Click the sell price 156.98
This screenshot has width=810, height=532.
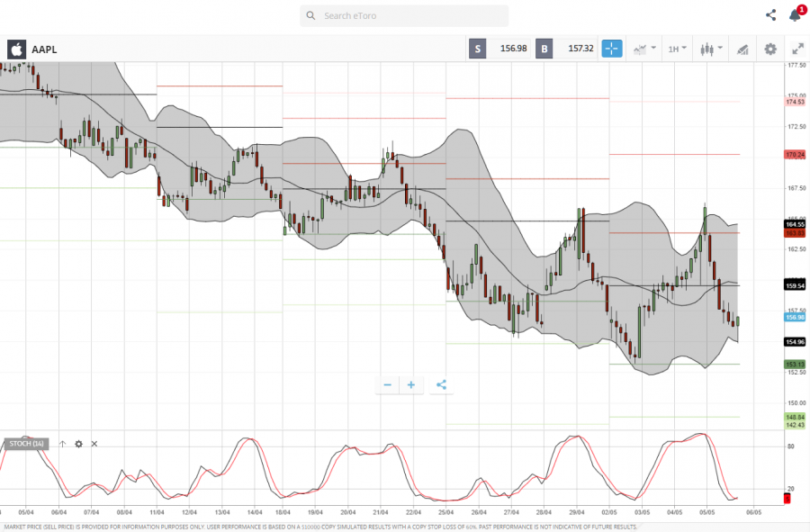click(514, 48)
